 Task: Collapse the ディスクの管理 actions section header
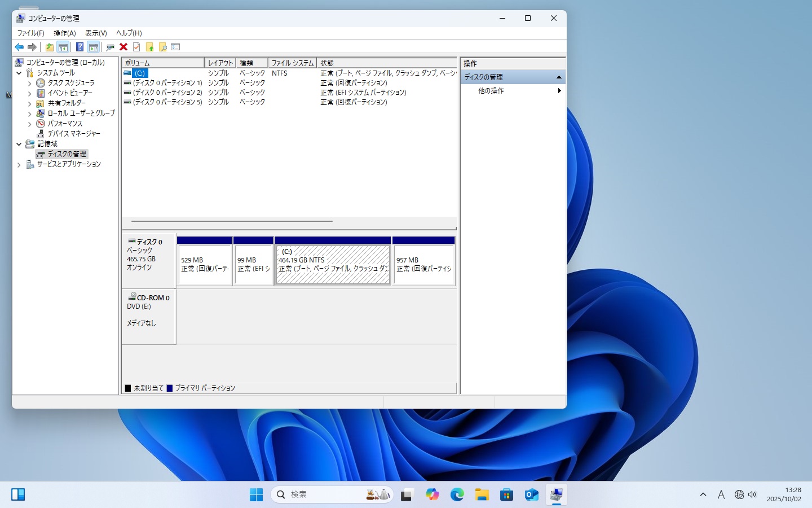pyautogui.click(x=559, y=77)
